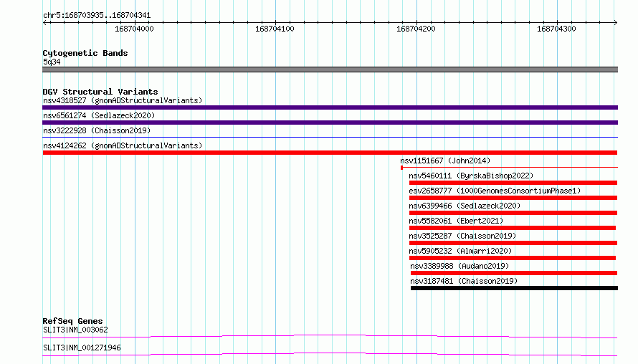Click variant label nsv5460111 ByrskaBishop2022
The height and width of the screenshot is (364, 638).
(x=471, y=176)
